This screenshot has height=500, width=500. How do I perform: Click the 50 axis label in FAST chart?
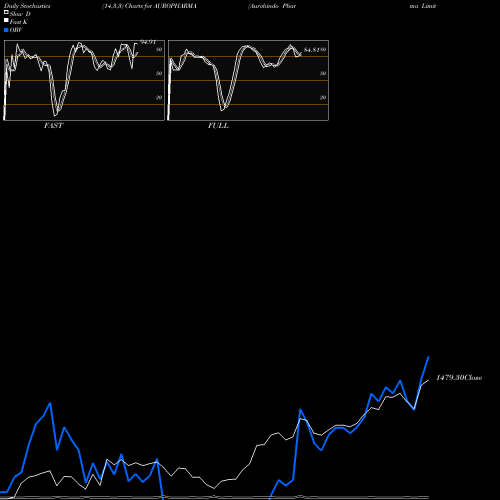(x=159, y=73)
